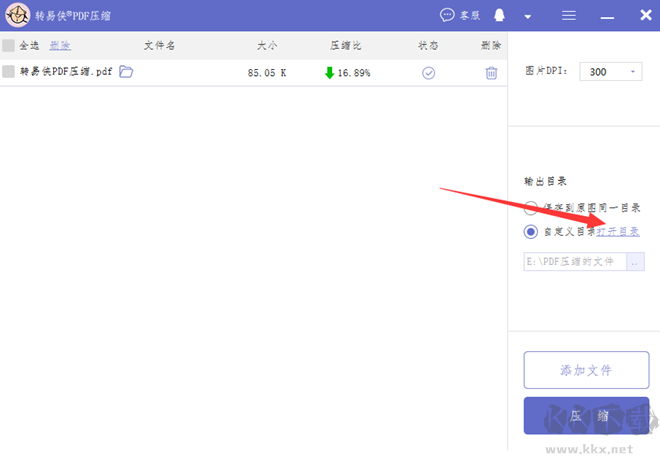Check the 转易侠PDF压缩.pdf file checkbox
This screenshot has width=660, height=456.
[9, 72]
